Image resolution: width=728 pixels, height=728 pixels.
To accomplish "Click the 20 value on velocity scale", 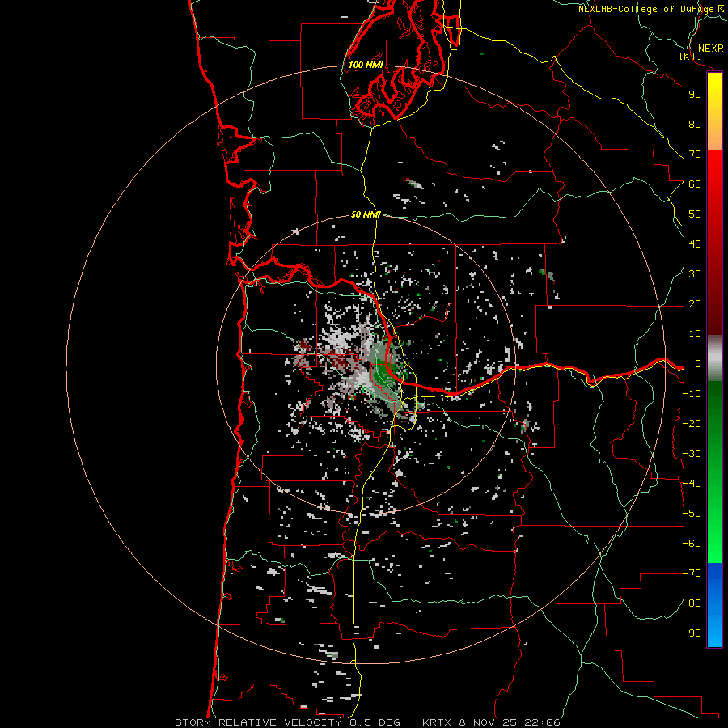I will 695,304.
